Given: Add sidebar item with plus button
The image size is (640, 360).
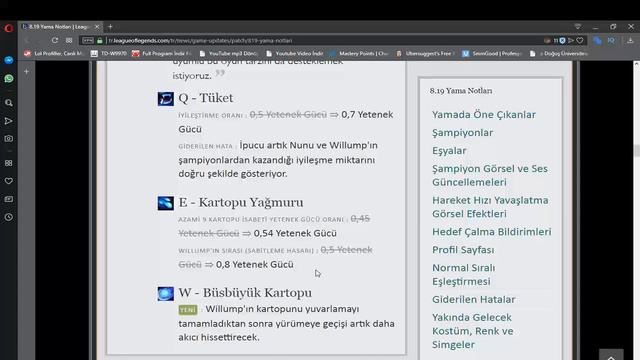Looking at the screenshot, I should pyautogui.click(x=27, y=72).
